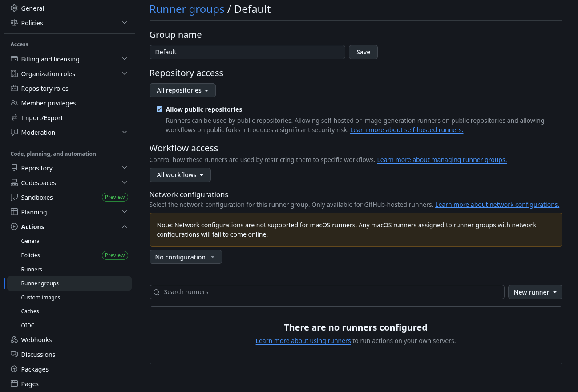Click the Actions play icon

(14, 227)
